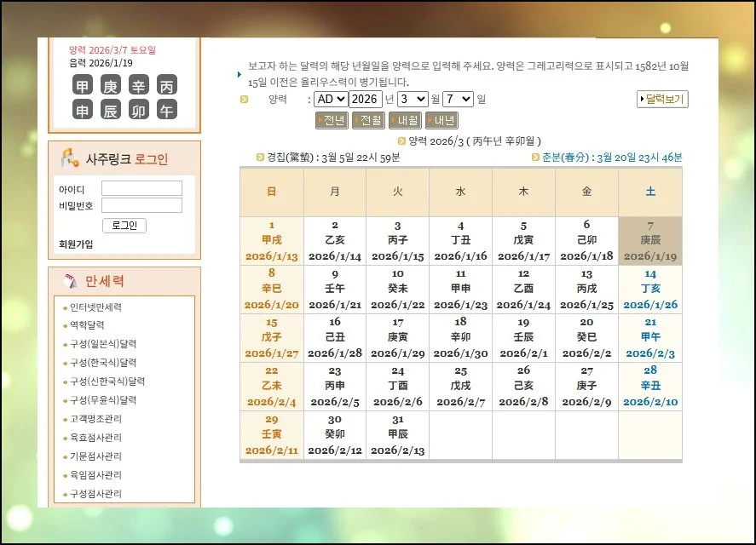Click the ▶ icon inside the 달력보기 button
The width and height of the screenshot is (756, 545).
[643, 99]
